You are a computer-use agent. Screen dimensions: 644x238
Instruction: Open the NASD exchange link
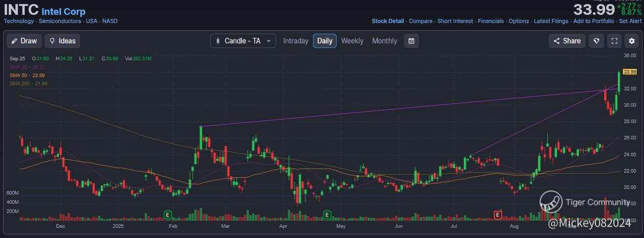click(109, 21)
